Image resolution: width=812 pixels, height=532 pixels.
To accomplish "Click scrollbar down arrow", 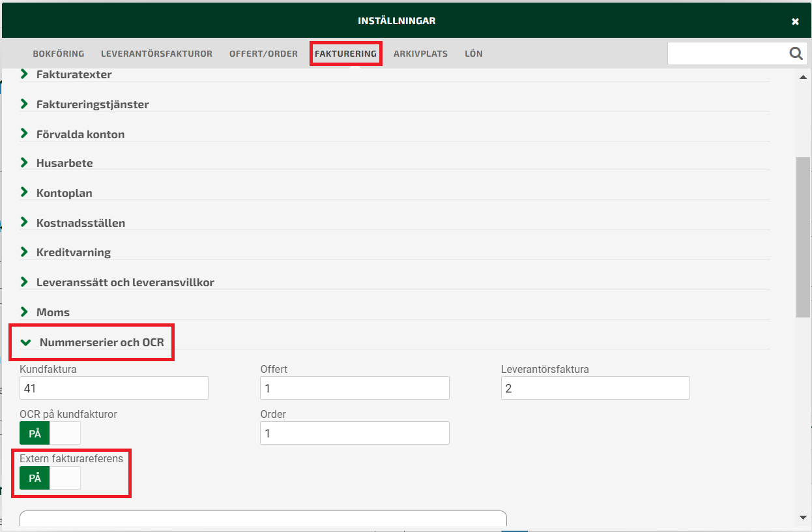I will [x=804, y=518].
